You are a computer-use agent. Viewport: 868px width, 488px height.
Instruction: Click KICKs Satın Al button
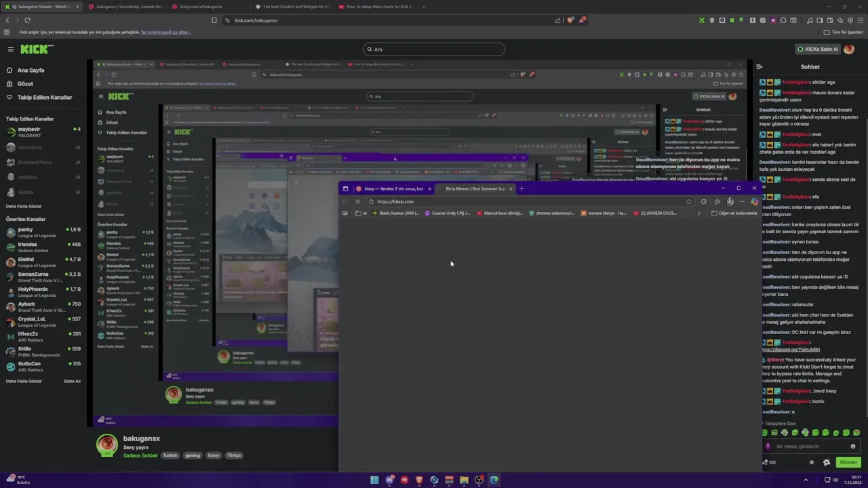(817, 49)
